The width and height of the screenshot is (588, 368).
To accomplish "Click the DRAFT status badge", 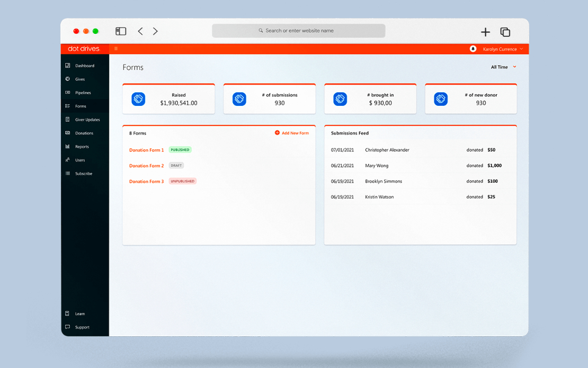I will [176, 165].
